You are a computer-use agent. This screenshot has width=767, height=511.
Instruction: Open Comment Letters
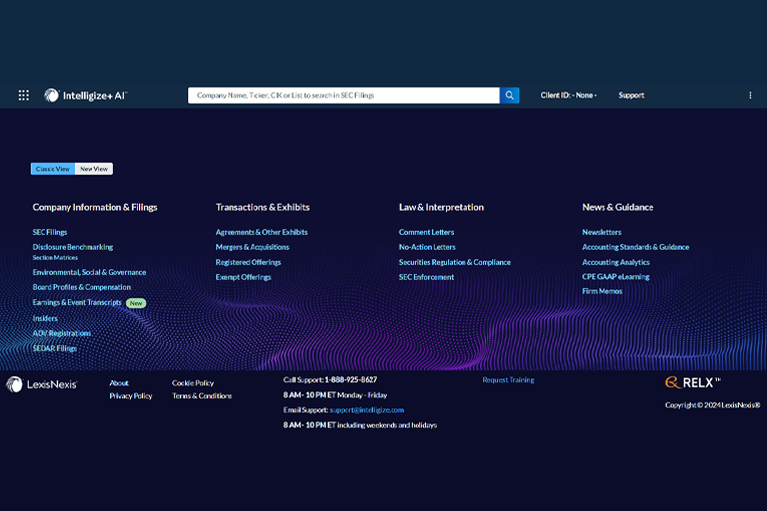tap(427, 232)
